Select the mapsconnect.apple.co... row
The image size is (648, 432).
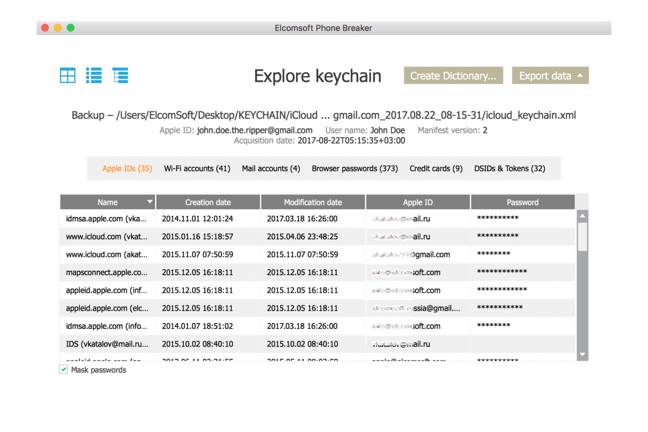[317, 272]
